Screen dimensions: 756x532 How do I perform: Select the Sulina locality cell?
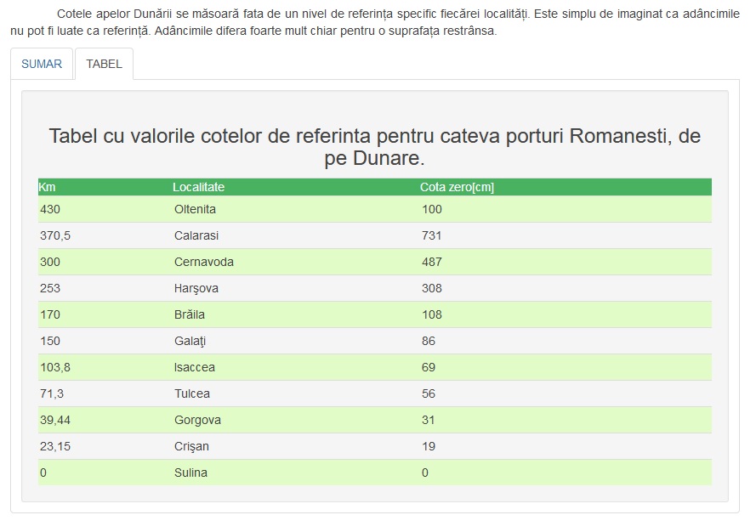(x=190, y=473)
